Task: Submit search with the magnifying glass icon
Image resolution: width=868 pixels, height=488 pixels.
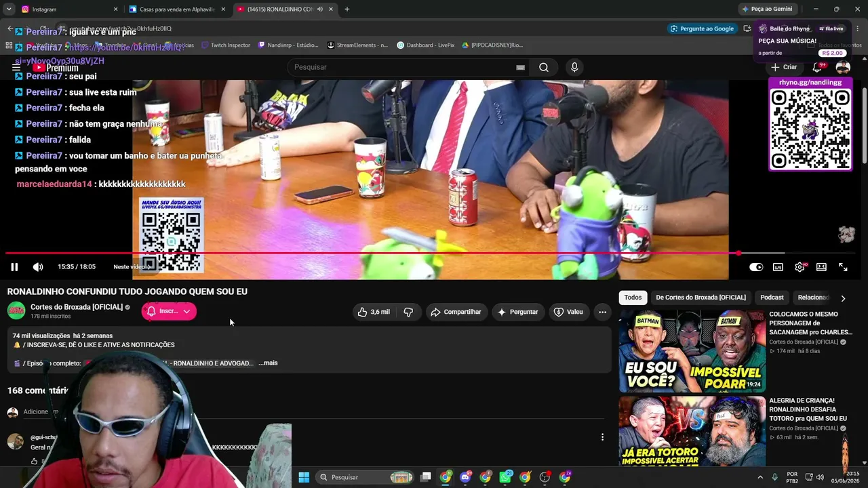Action: [x=544, y=67]
